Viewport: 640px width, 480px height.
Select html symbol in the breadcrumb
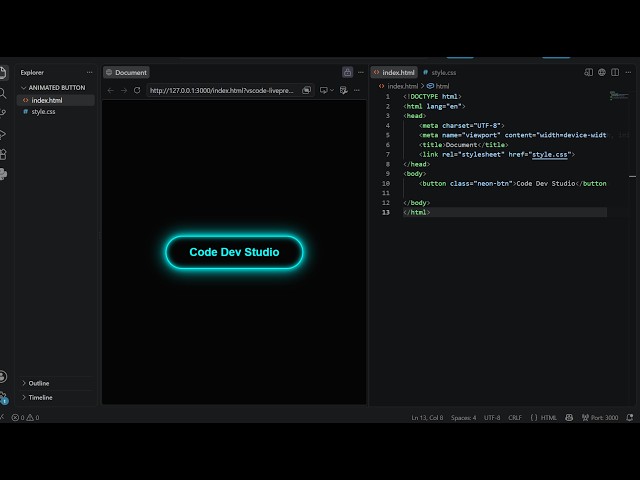point(438,86)
